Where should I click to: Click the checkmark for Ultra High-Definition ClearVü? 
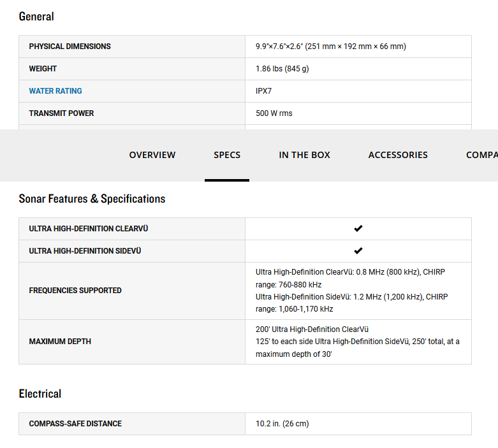click(358, 229)
